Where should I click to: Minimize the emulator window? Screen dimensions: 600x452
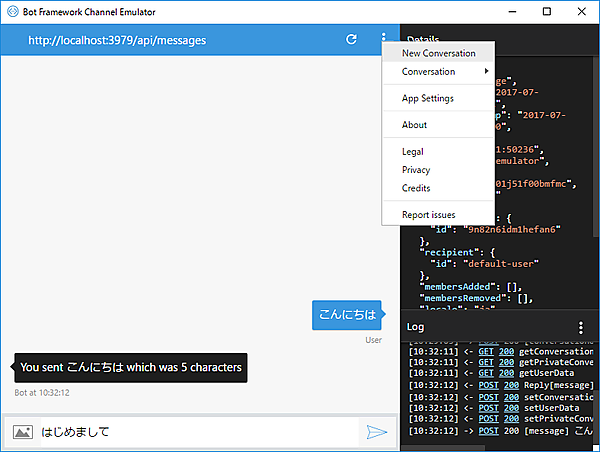point(512,11)
